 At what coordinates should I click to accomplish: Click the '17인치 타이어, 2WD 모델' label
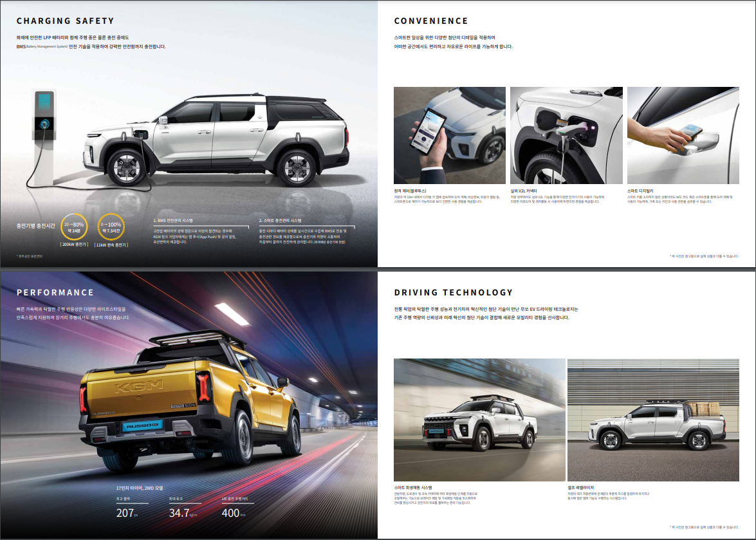point(140,489)
